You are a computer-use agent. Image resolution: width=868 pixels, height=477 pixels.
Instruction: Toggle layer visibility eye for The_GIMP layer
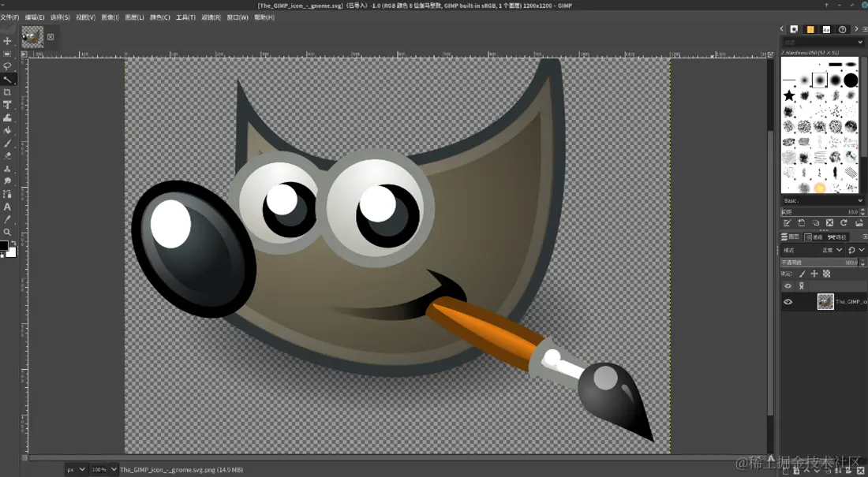click(x=788, y=302)
